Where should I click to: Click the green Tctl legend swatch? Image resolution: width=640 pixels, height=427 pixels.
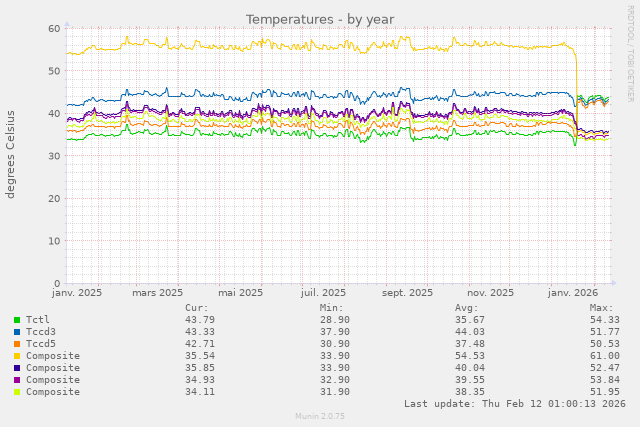tap(17, 320)
